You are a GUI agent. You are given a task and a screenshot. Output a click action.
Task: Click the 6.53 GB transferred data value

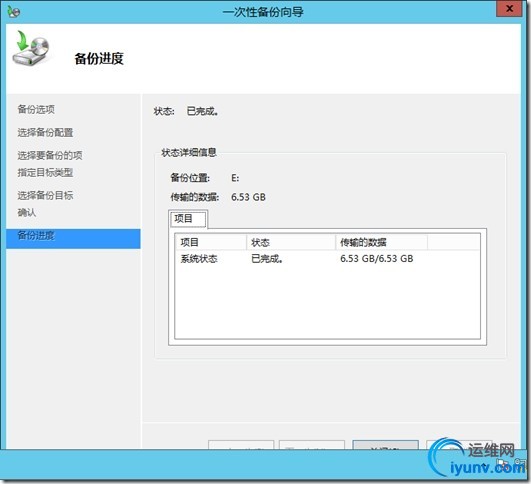[x=248, y=197]
